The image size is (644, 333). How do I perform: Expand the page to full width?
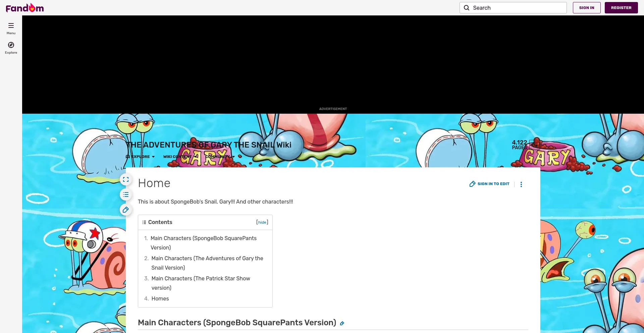[x=126, y=179]
